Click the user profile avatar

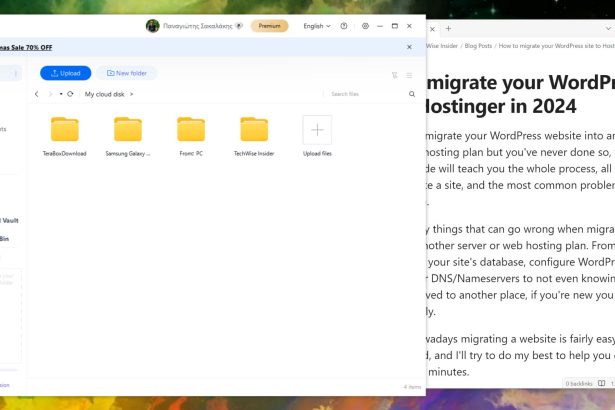(x=153, y=26)
